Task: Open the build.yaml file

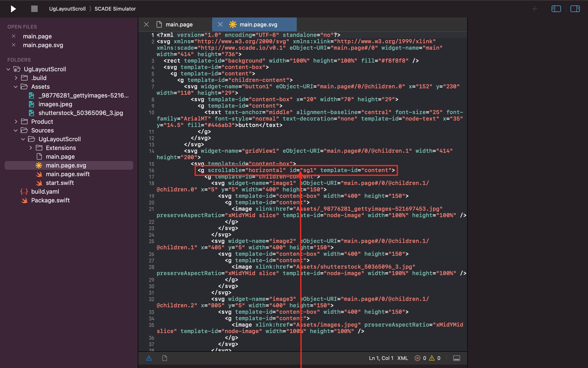Action: click(x=45, y=192)
